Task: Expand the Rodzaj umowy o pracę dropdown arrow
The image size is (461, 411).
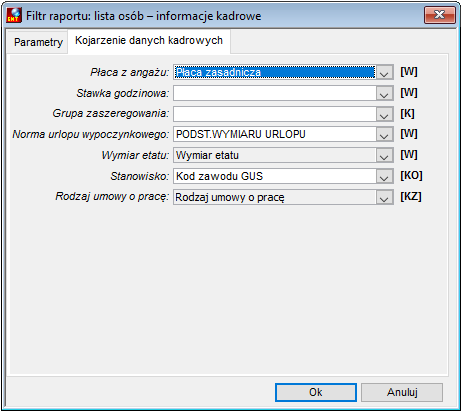Action: 384,197
